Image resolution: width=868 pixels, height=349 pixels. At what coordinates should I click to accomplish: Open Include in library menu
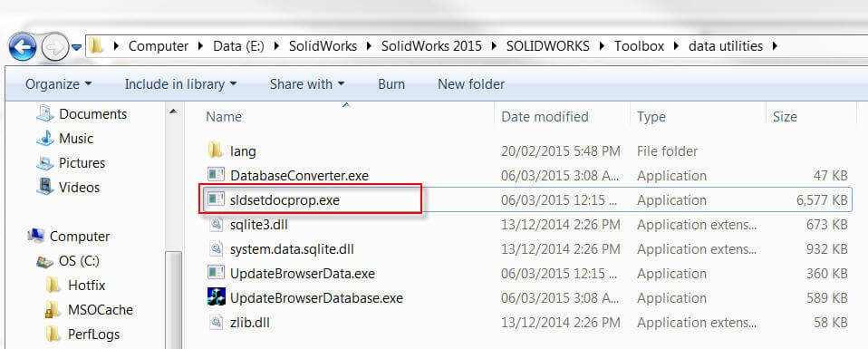pyautogui.click(x=180, y=84)
